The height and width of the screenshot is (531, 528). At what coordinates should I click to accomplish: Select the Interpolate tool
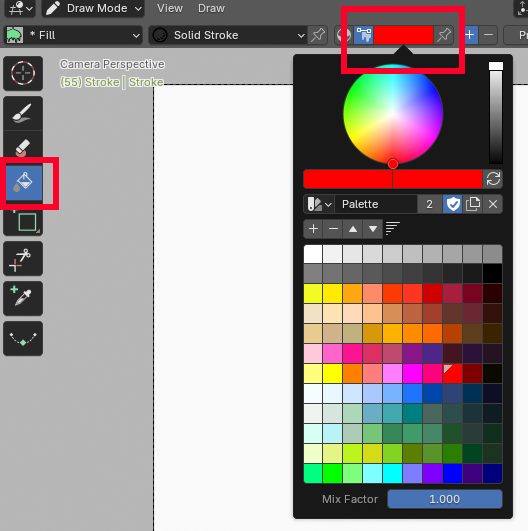(x=23, y=338)
